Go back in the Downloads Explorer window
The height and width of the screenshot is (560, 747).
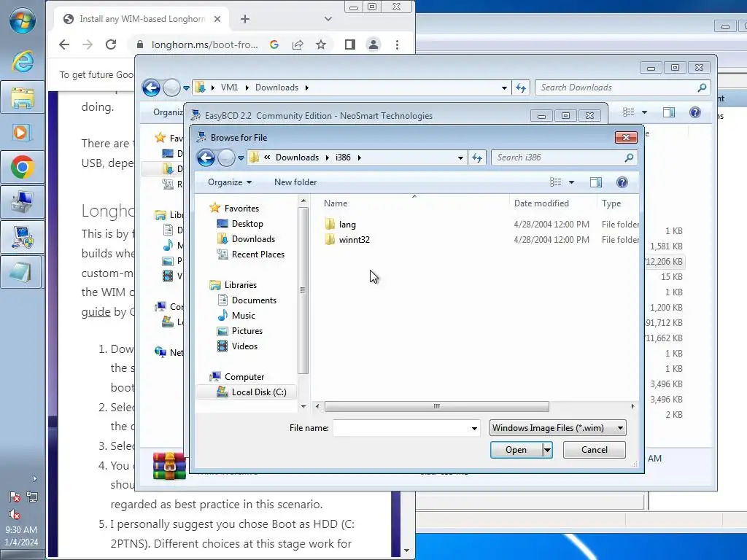pos(152,87)
